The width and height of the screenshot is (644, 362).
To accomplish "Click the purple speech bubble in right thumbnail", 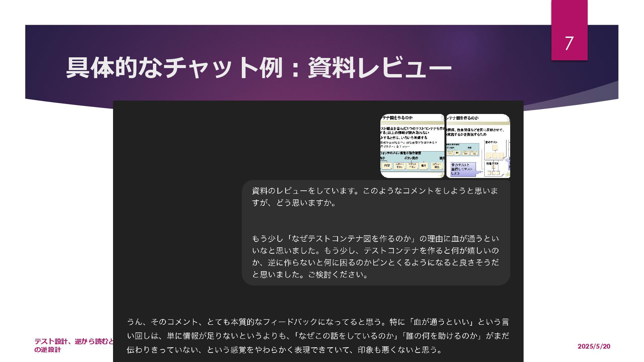I will tap(463, 169).
